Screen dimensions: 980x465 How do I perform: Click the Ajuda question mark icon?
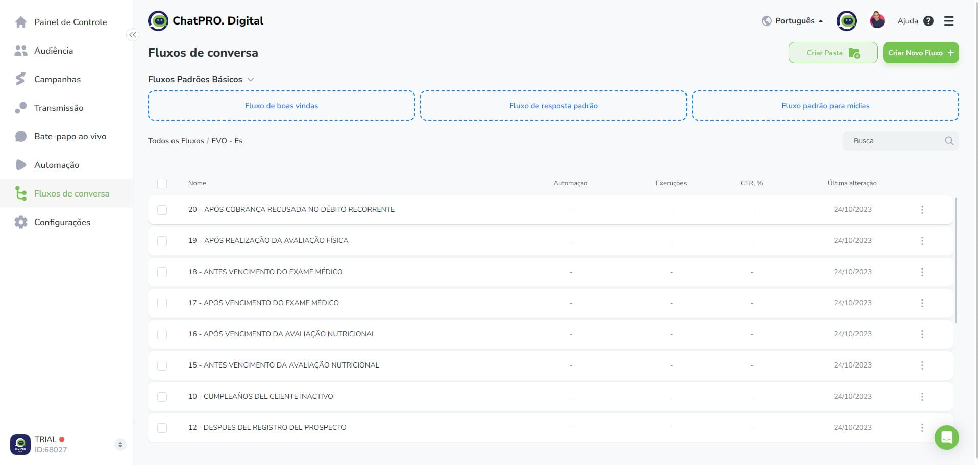928,21
